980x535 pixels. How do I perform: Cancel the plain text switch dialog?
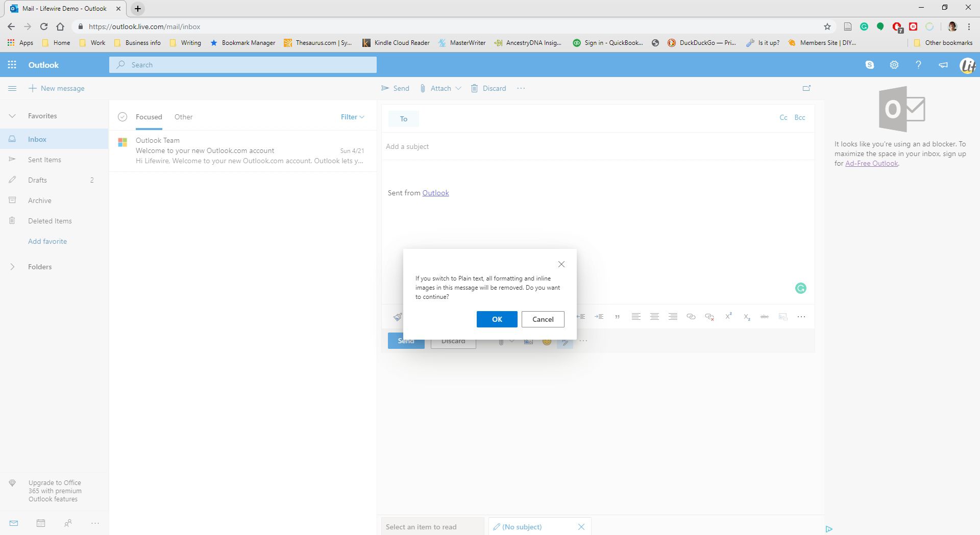click(543, 319)
